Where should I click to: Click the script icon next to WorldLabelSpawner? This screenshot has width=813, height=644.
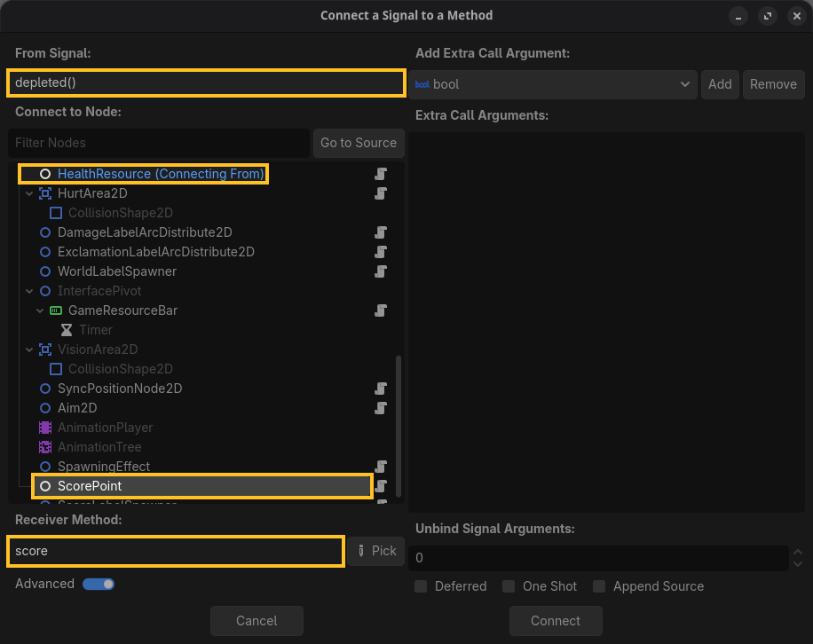pyautogui.click(x=381, y=271)
